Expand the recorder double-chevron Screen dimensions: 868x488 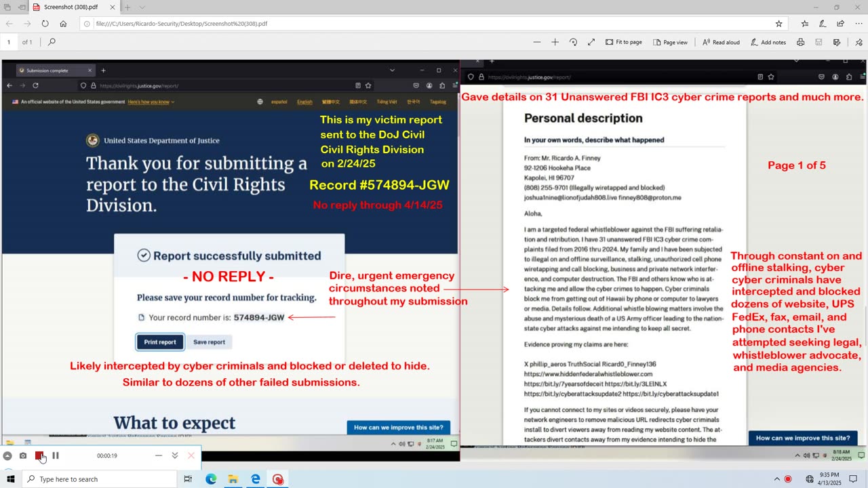[x=175, y=455]
